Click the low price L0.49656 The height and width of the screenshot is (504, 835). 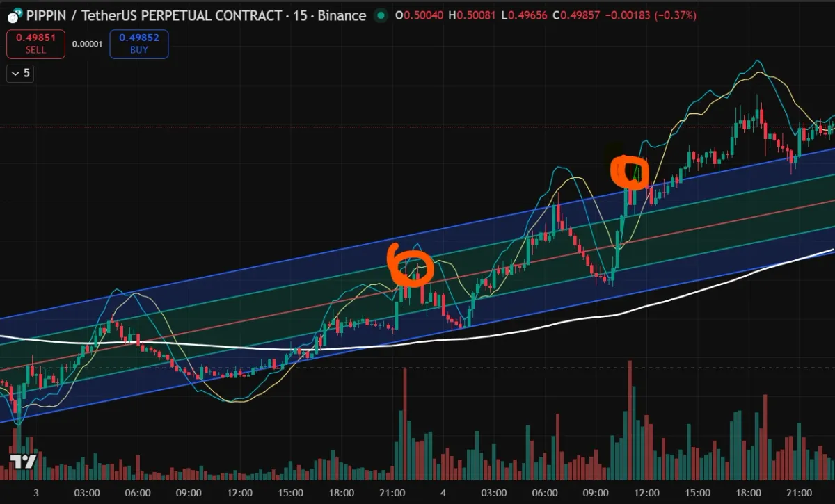pyautogui.click(x=525, y=15)
